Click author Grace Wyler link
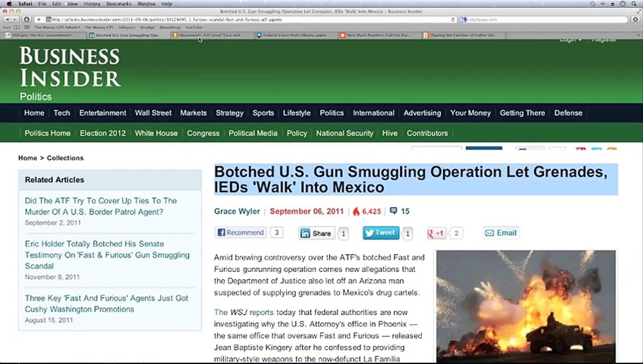This screenshot has height=364, width=643. (237, 211)
